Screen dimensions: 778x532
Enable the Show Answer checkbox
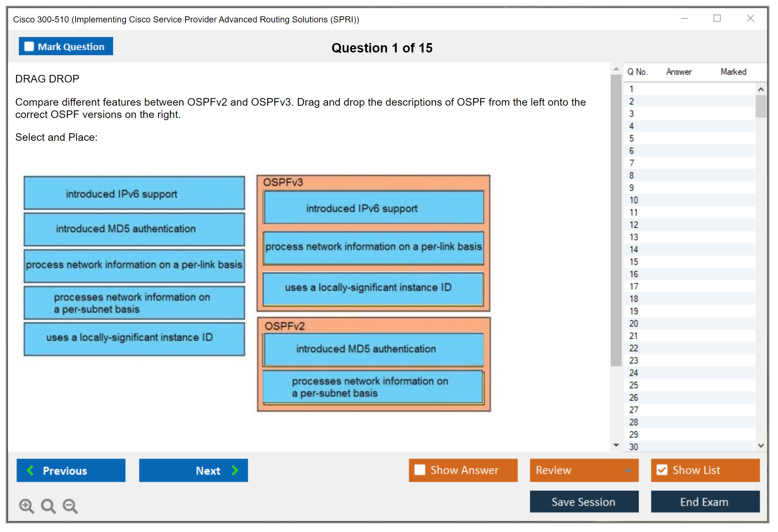(420, 470)
